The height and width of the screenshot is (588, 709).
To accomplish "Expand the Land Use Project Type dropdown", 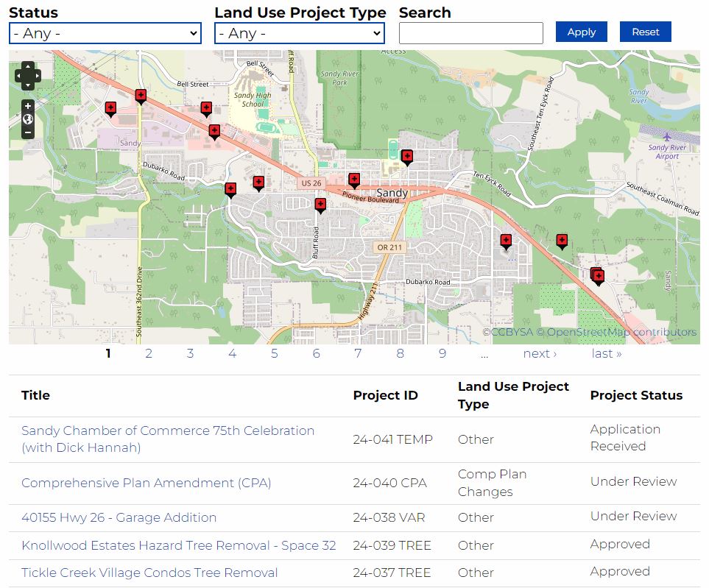I will 300,33.
